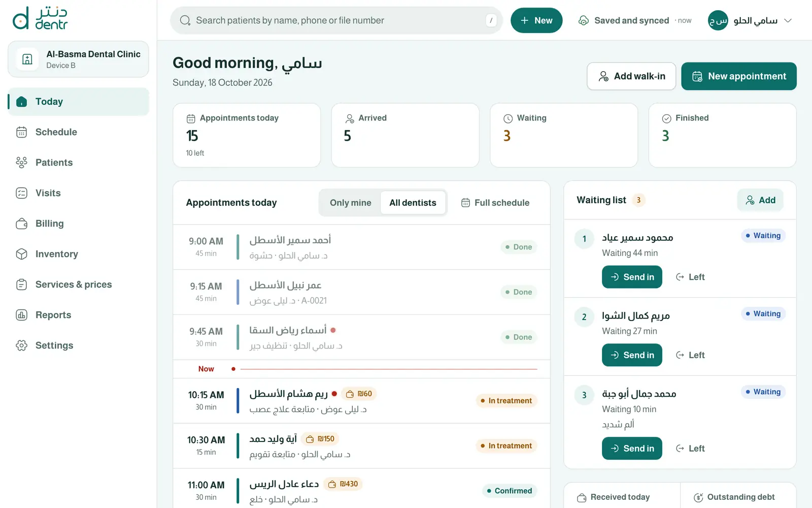
Task: Create a New appointment
Action: 739,76
